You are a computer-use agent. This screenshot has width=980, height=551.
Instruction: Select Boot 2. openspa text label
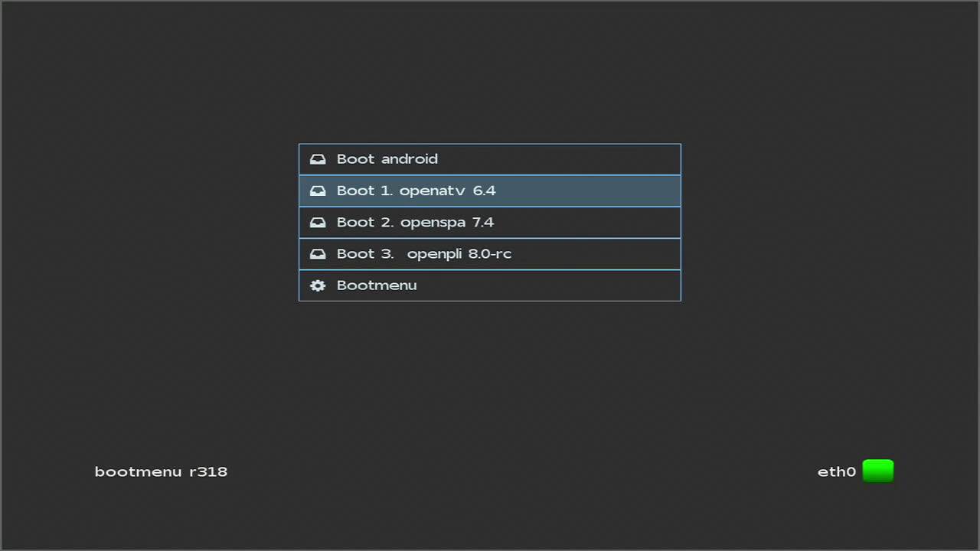[401, 223]
